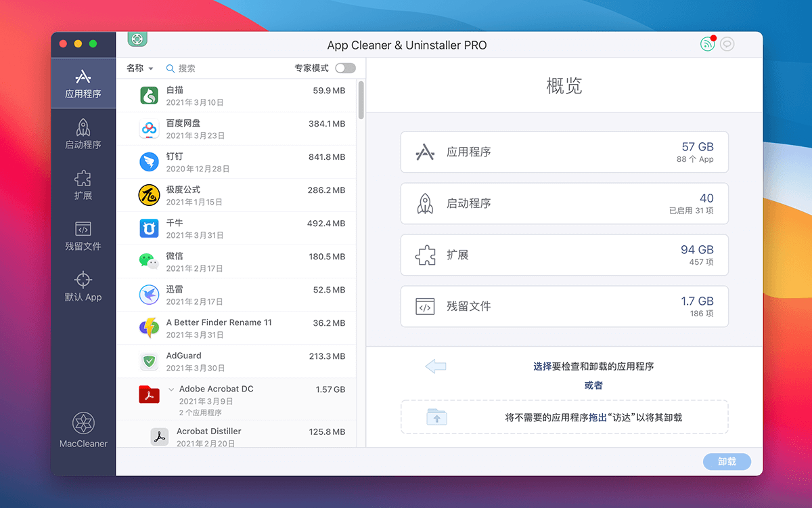Switch to 启动程序 sidebar tab

coord(83,134)
